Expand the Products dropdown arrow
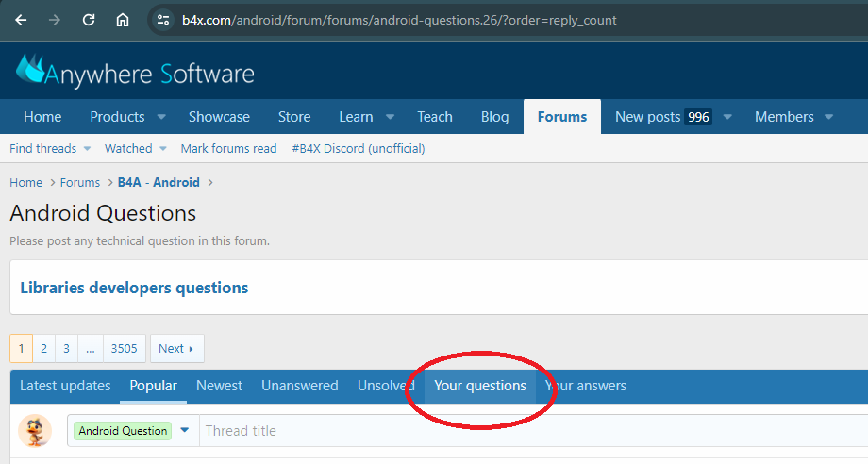This screenshot has width=868, height=464. [x=161, y=117]
